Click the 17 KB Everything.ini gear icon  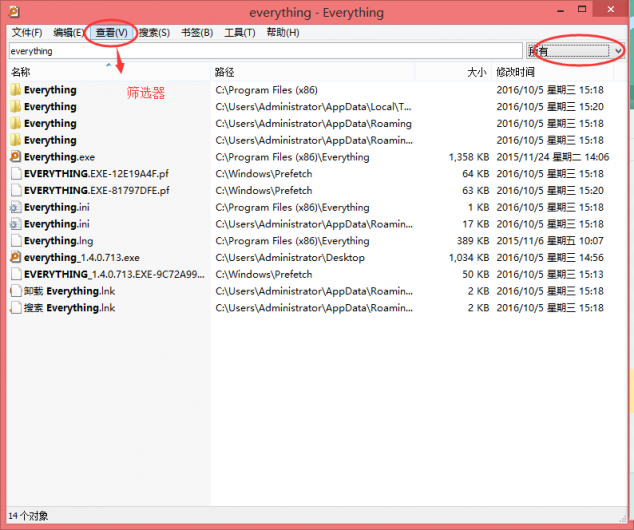(x=15, y=224)
